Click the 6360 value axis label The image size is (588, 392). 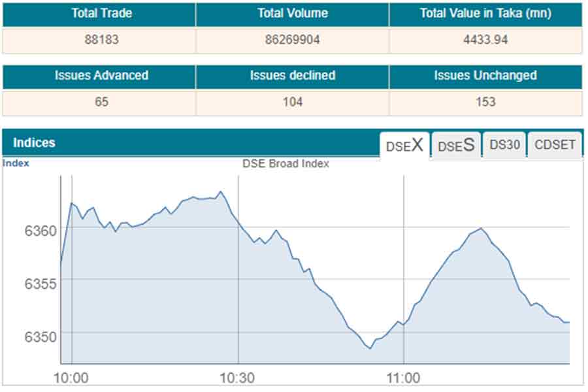(x=41, y=231)
